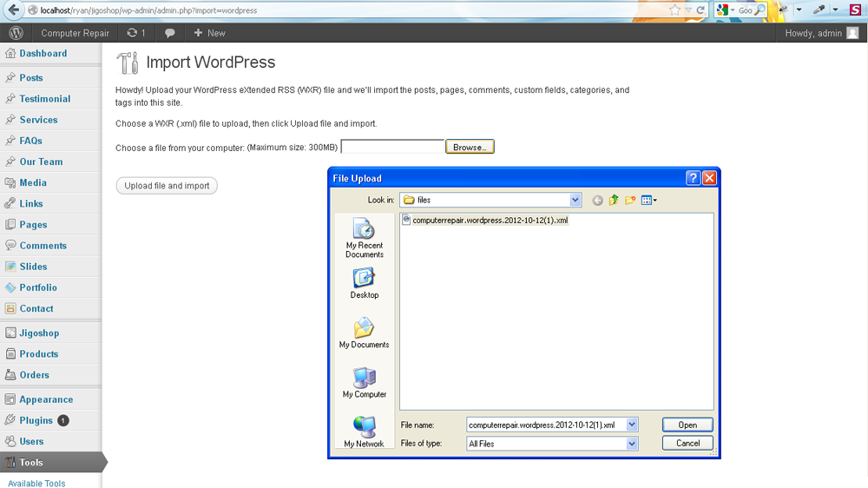868x488 pixels.
Task: Expand the Files of type dropdown
Action: [632, 444]
